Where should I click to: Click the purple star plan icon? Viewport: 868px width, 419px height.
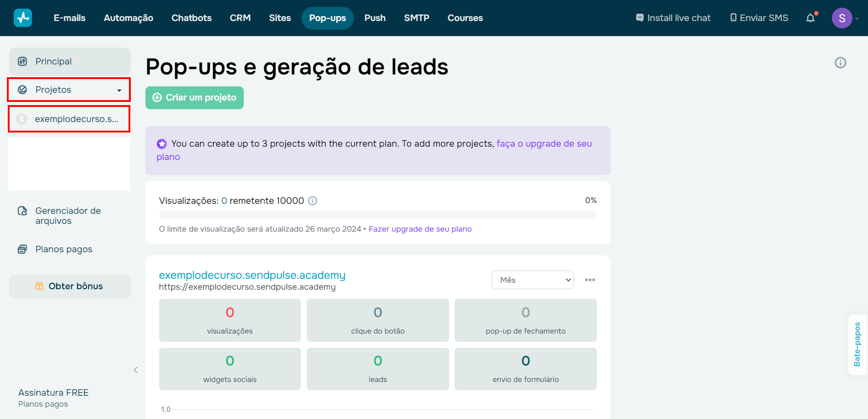tap(162, 144)
